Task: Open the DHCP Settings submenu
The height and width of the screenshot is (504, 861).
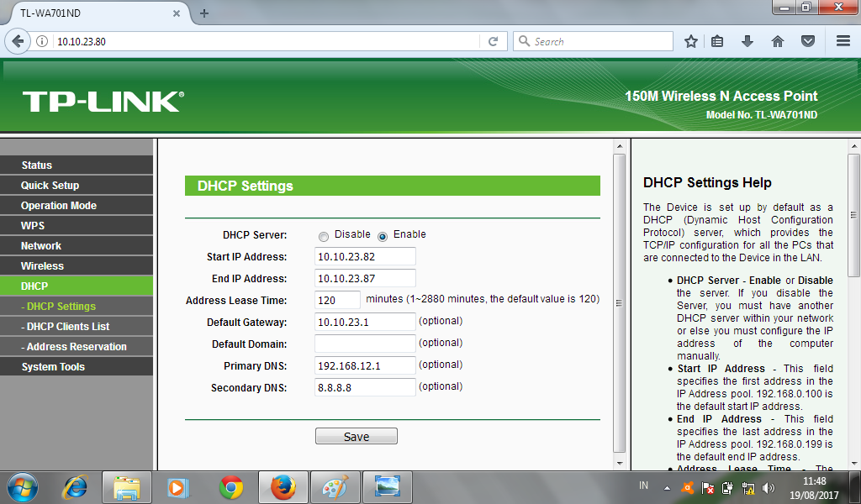Action: pos(77,306)
